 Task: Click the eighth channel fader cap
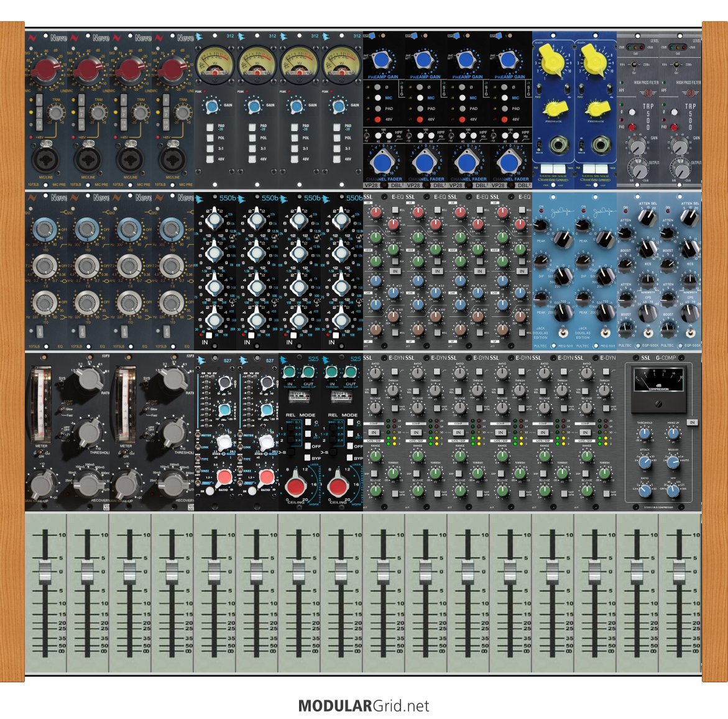pyautogui.click(x=341, y=572)
